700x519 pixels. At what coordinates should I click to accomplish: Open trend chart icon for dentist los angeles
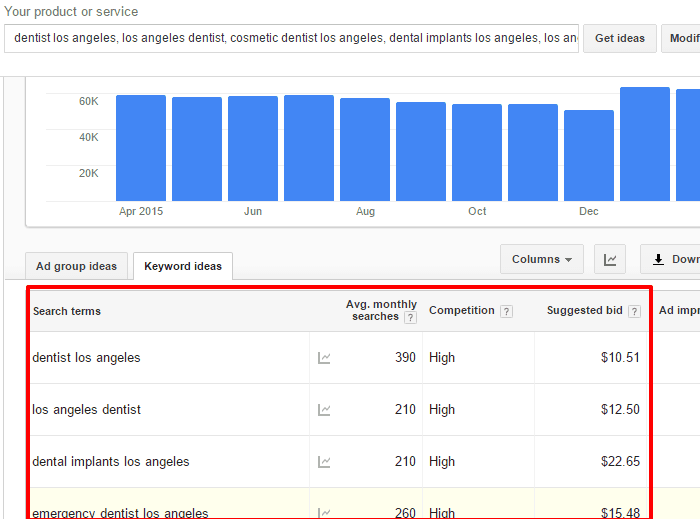[324, 358]
